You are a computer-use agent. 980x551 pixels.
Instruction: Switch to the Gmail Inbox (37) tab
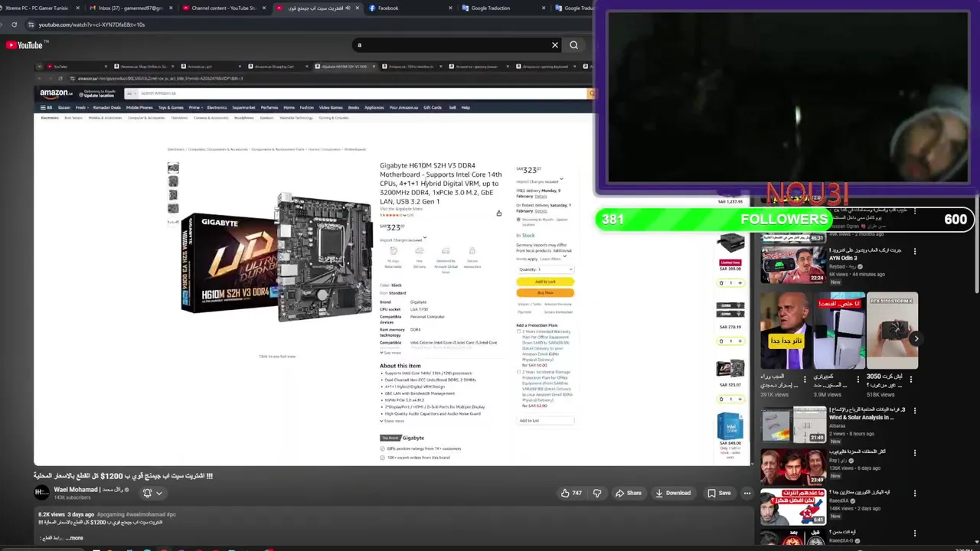point(130,8)
